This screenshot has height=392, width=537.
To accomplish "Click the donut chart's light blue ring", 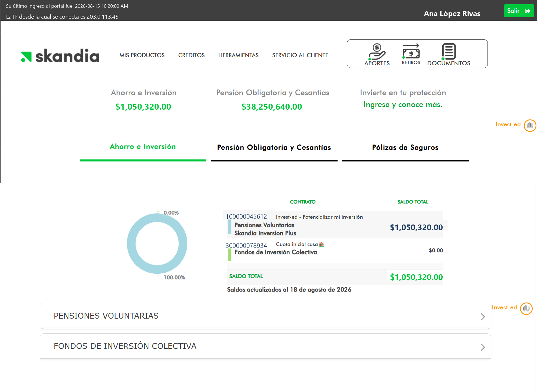I will 131,243.
